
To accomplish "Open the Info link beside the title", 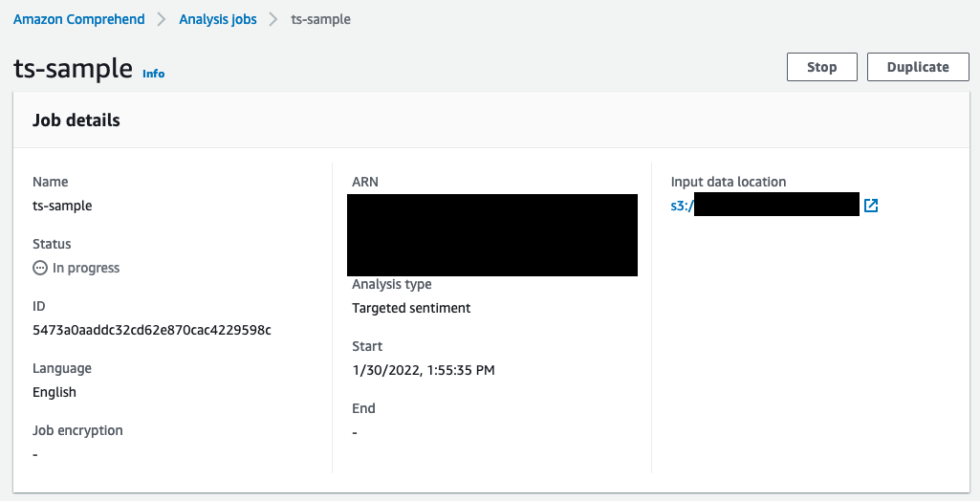I will [153, 74].
